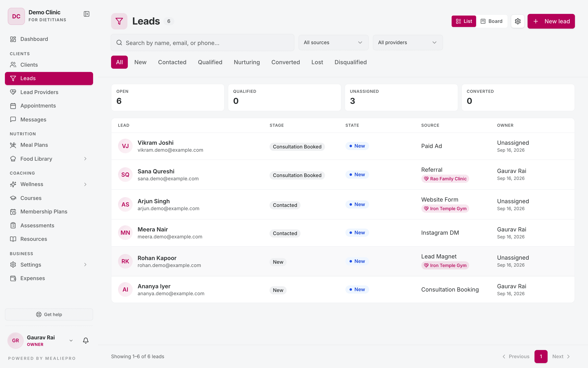The height and width of the screenshot is (368, 588).
Task: Open Vikram Joshi's lead row
Action: 343,146
